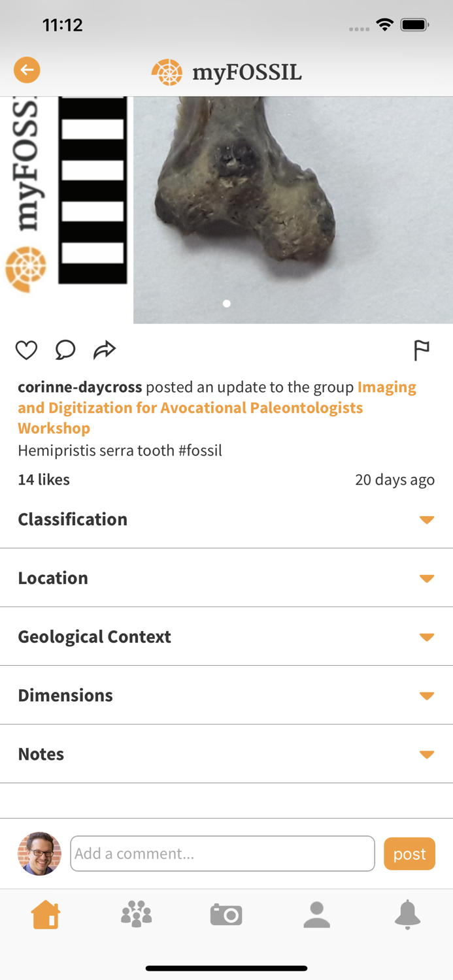Tap the carousel dot on the fossil image

coord(226,303)
